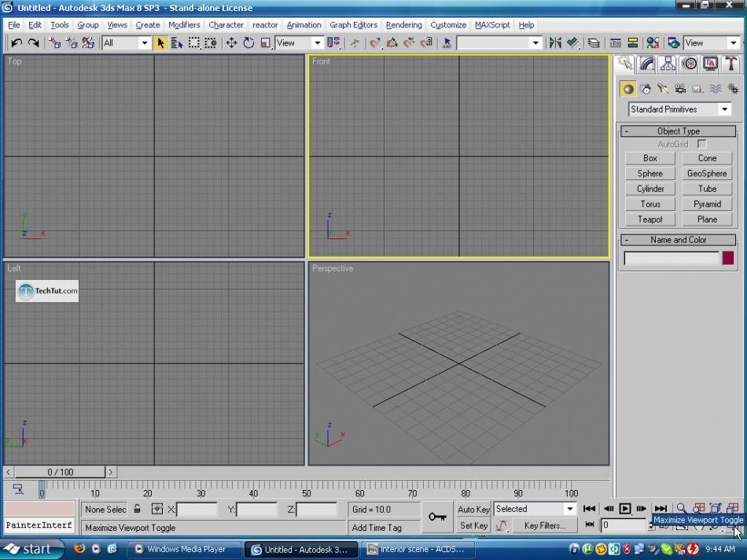Select the Shapes category icon
Viewport: 747px width, 560px height.
point(646,89)
